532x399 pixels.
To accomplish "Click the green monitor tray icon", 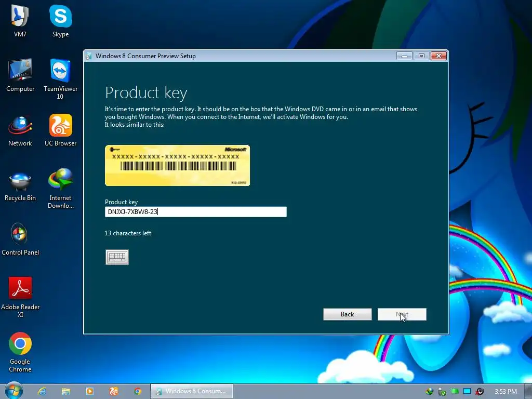I will coord(455,391).
